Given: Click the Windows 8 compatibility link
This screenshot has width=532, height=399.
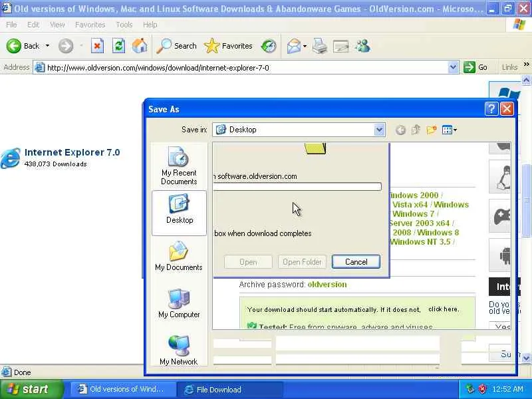Looking at the screenshot, I should coord(438,232).
